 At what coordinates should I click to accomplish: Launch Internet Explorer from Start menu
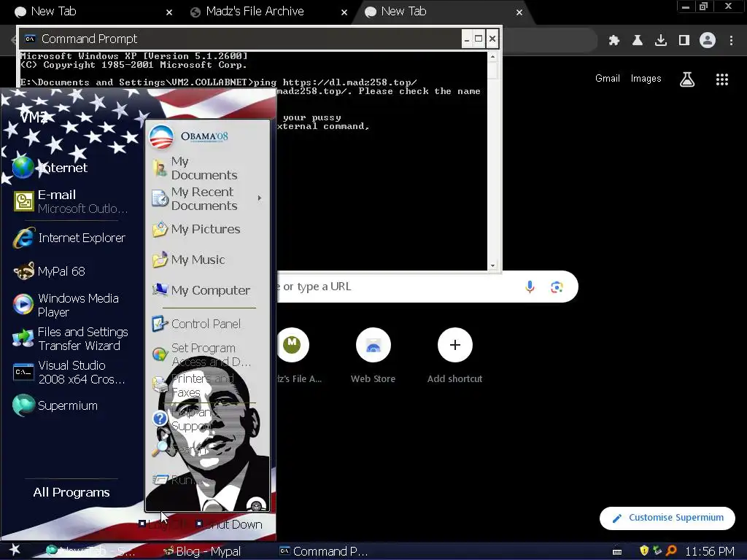69,238
